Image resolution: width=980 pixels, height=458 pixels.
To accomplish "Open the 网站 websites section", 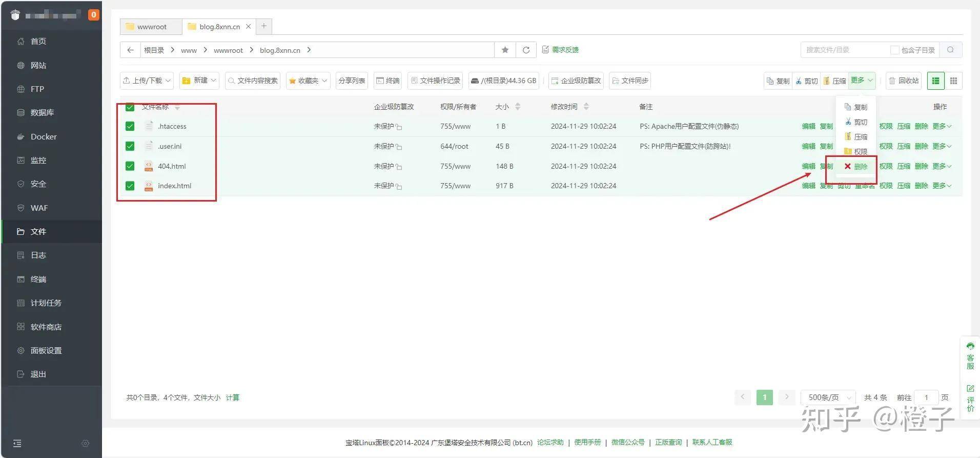I will (38, 65).
